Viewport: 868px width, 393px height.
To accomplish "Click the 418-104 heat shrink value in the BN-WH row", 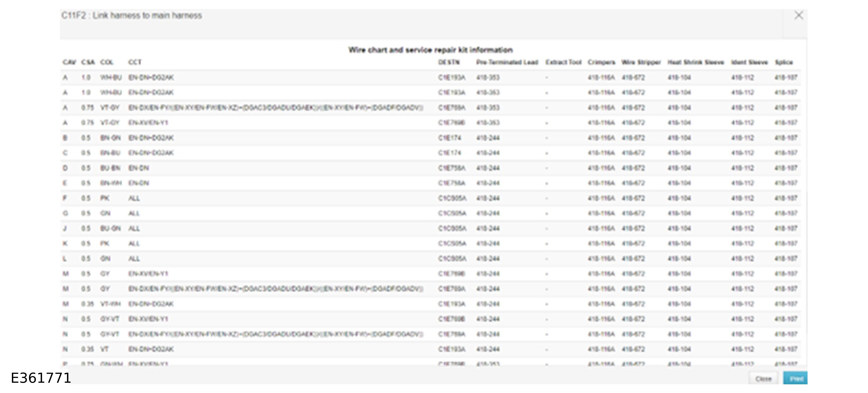I will (679, 183).
